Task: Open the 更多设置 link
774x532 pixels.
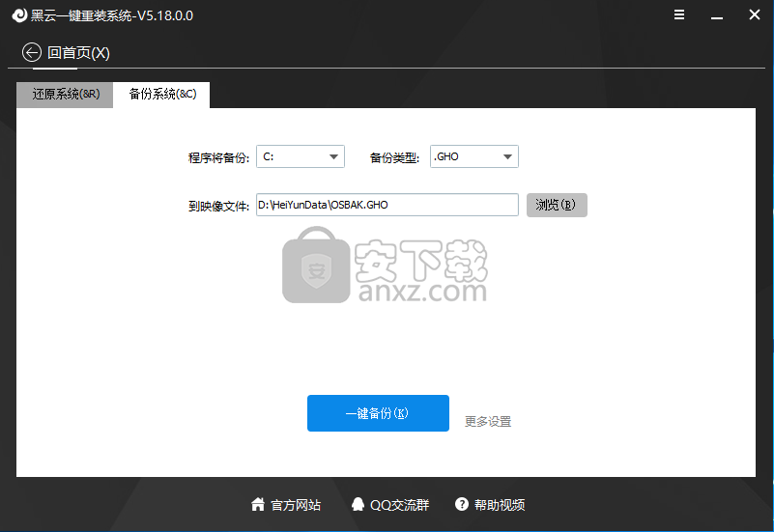Action: click(488, 422)
